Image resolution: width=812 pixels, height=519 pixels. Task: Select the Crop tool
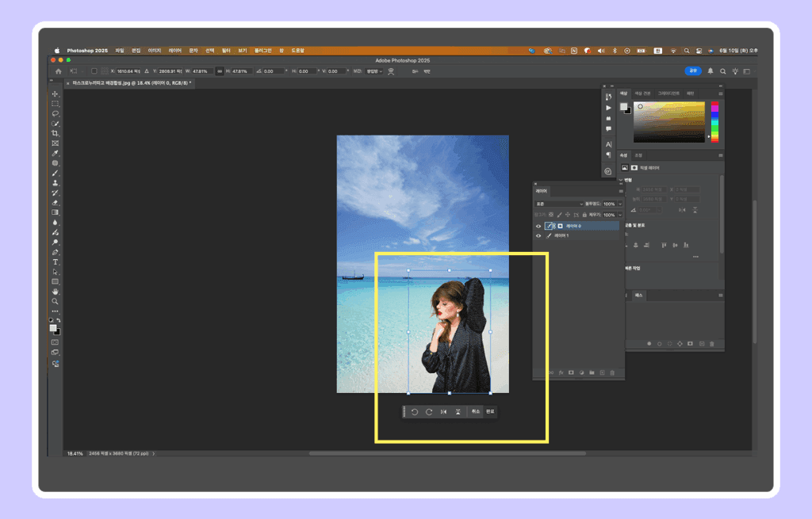[x=55, y=133]
